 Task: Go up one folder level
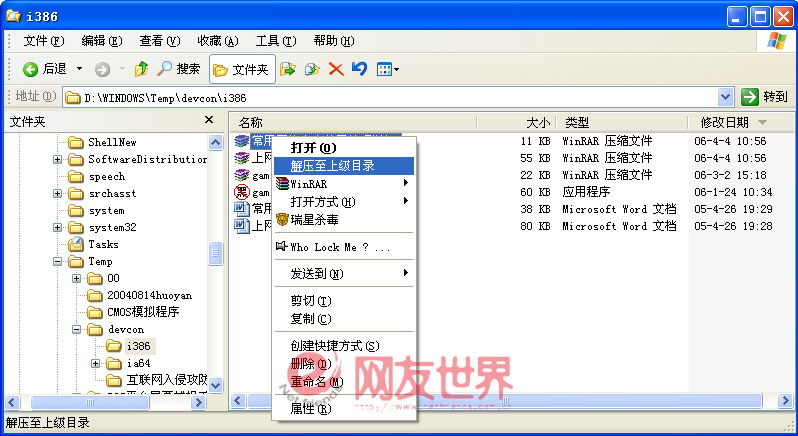141,69
